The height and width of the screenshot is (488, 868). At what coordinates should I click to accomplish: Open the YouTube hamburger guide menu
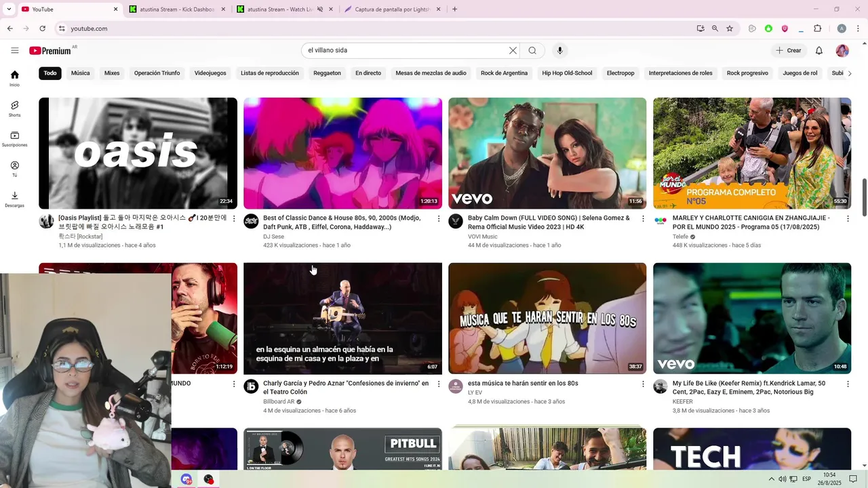click(14, 50)
